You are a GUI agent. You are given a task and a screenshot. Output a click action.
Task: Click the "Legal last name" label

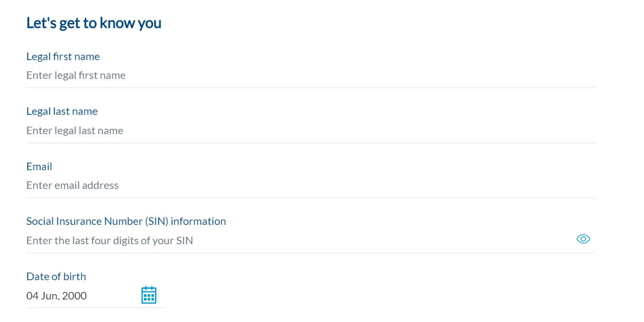(x=62, y=111)
